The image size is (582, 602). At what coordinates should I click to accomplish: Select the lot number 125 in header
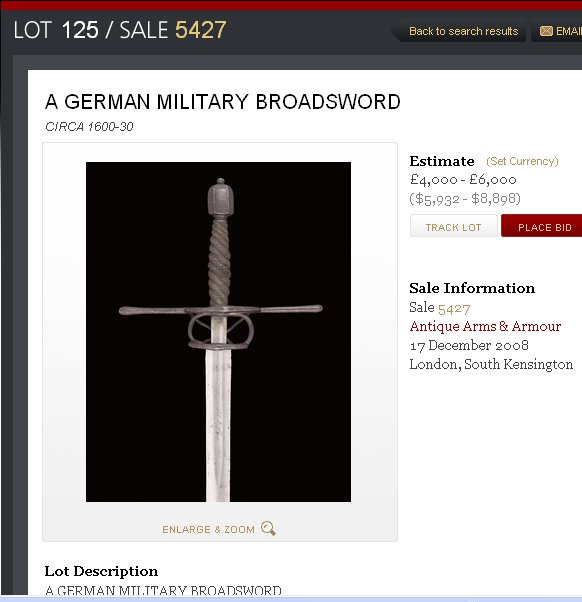click(x=80, y=30)
